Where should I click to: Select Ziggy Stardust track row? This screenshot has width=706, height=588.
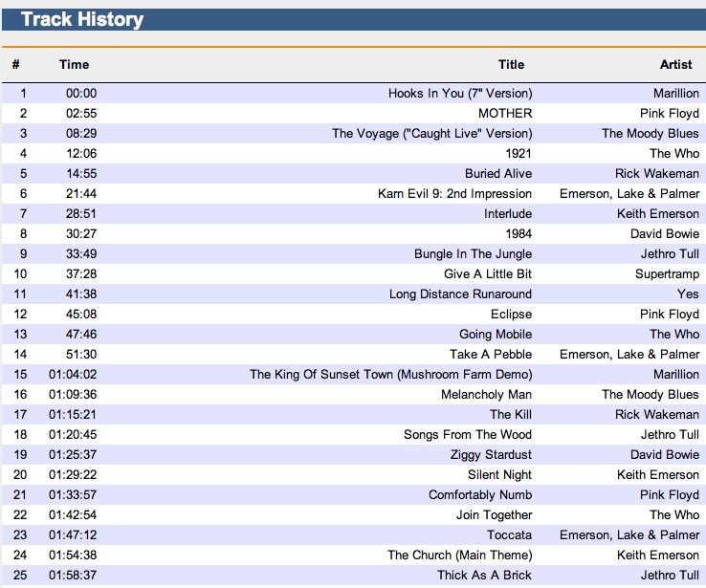point(491,455)
